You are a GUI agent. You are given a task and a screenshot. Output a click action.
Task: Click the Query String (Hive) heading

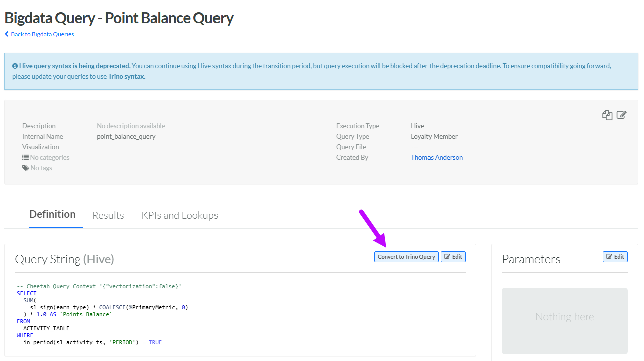65,259
